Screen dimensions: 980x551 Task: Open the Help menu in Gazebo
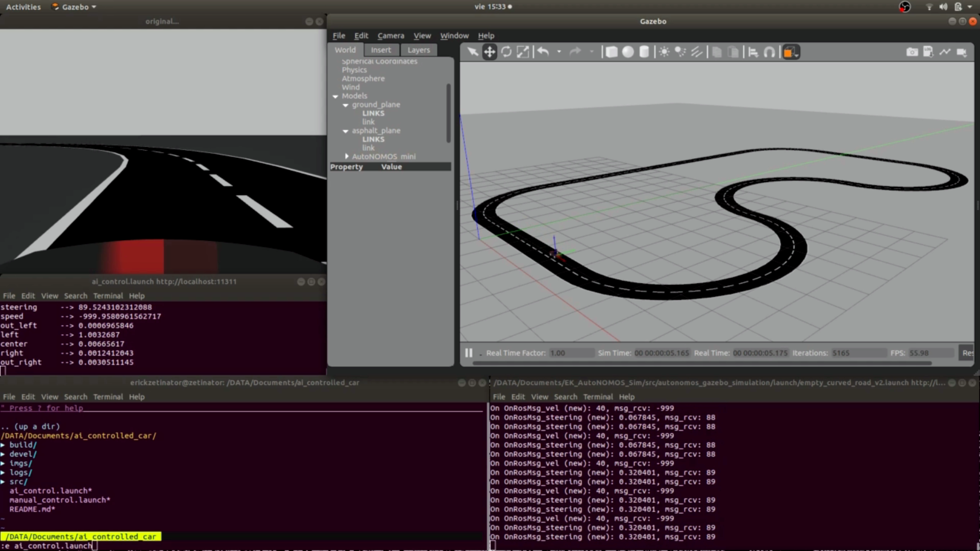click(486, 35)
